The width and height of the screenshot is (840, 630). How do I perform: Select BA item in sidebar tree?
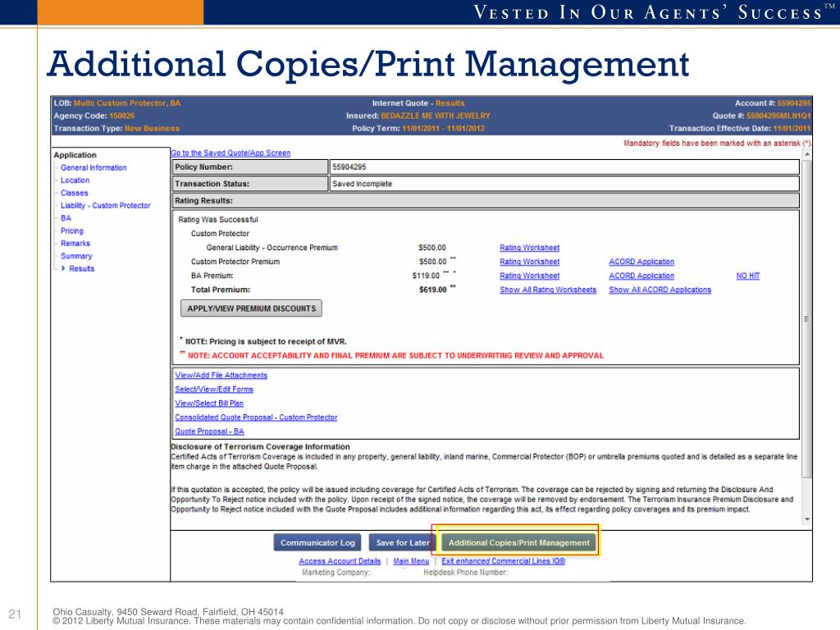[x=66, y=218]
